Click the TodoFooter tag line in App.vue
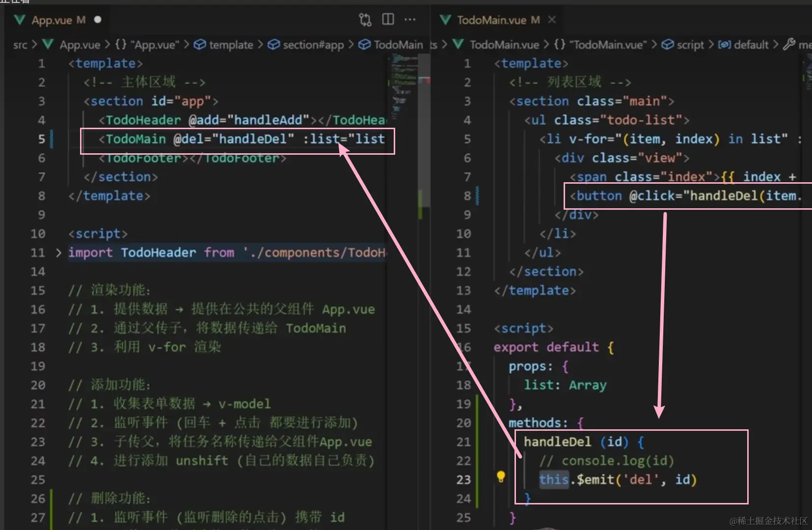This screenshot has height=530, width=812. pyautogui.click(x=192, y=158)
